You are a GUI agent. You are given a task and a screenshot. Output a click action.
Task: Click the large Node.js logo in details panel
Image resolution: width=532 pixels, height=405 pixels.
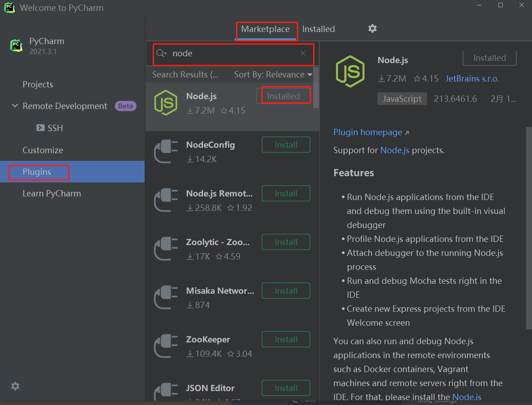click(350, 72)
